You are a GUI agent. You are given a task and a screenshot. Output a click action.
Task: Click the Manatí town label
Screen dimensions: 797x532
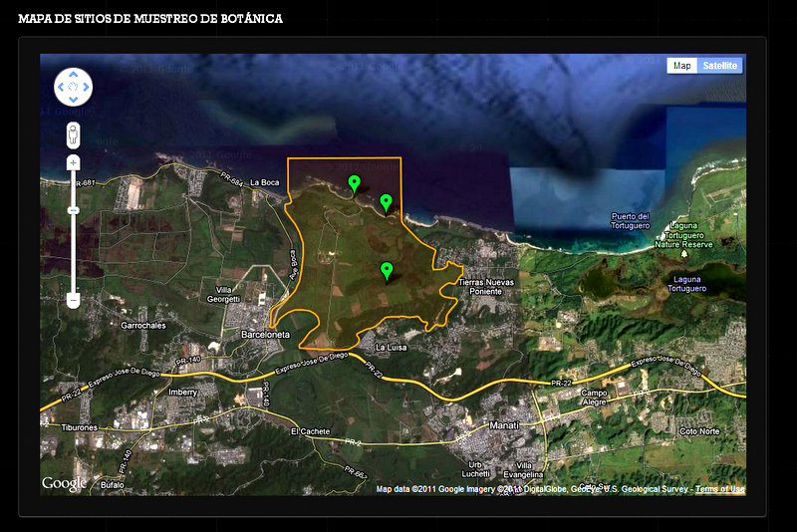[x=505, y=425]
